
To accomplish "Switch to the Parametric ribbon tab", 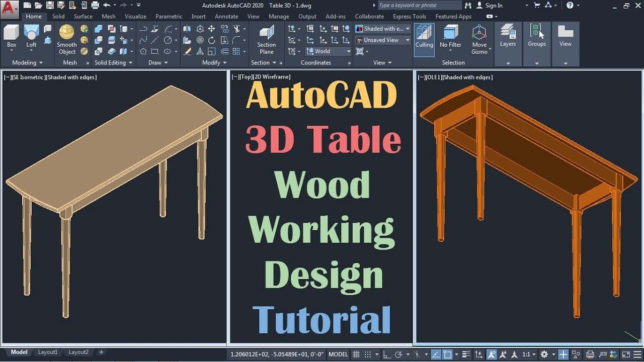I will click(x=169, y=17).
